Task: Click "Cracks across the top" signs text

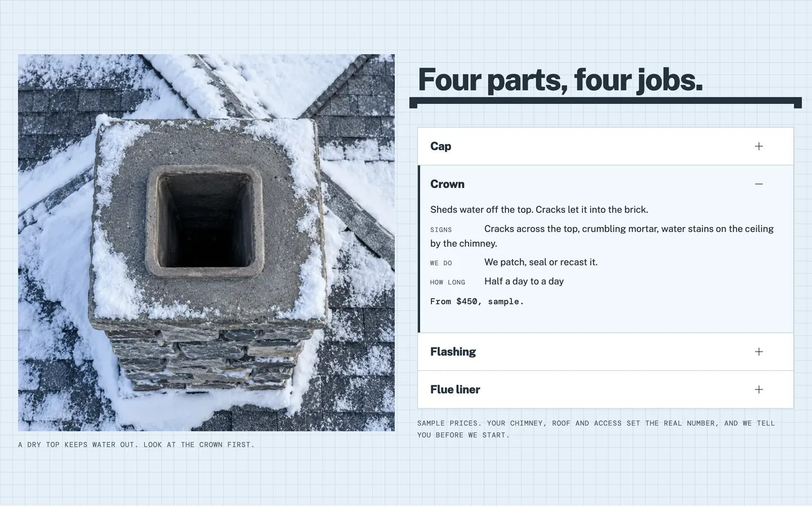Action: click(x=602, y=236)
